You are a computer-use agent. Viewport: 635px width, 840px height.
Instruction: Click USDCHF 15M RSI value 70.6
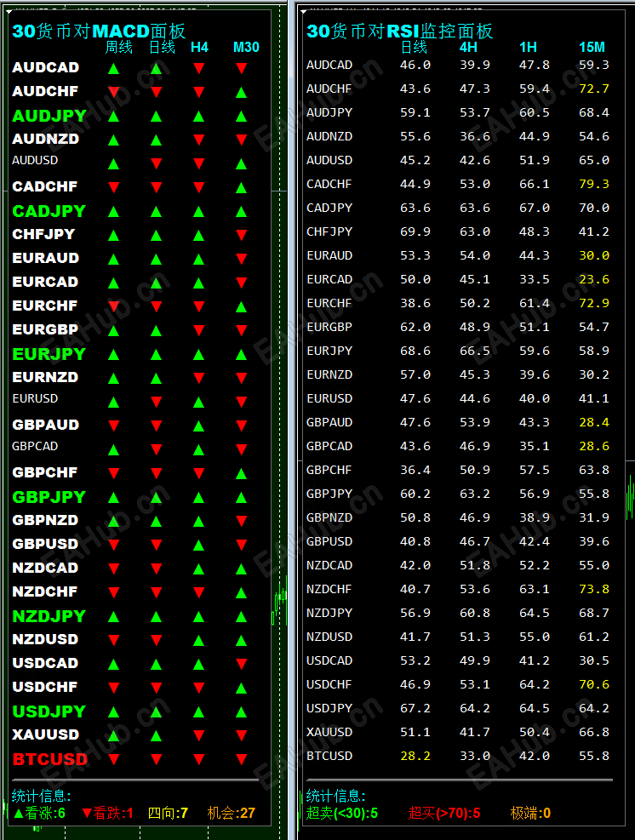pos(594,684)
